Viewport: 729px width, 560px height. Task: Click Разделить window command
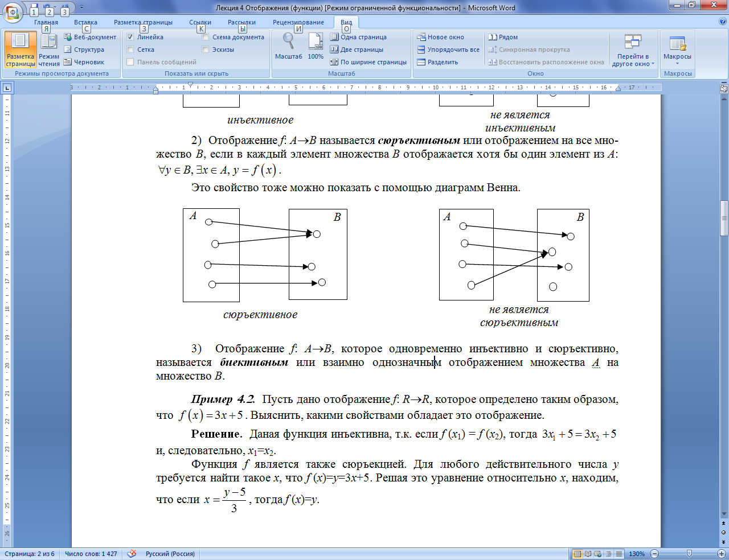tap(437, 62)
